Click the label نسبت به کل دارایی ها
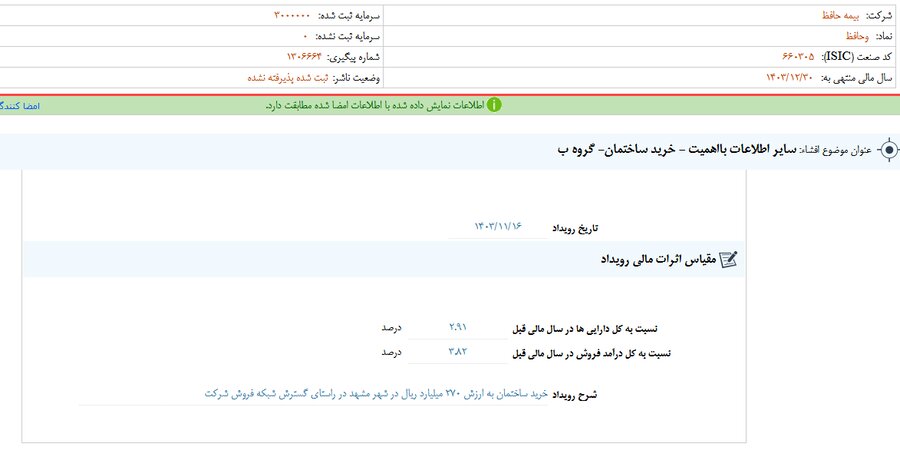This screenshot has width=900, height=457. [590, 329]
